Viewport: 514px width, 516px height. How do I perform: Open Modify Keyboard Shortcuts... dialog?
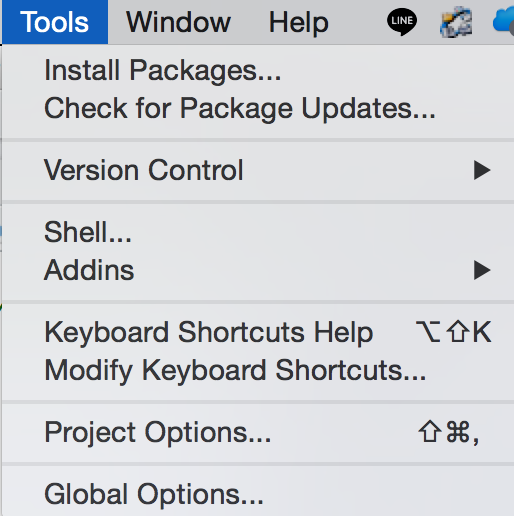(x=258, y=370)
